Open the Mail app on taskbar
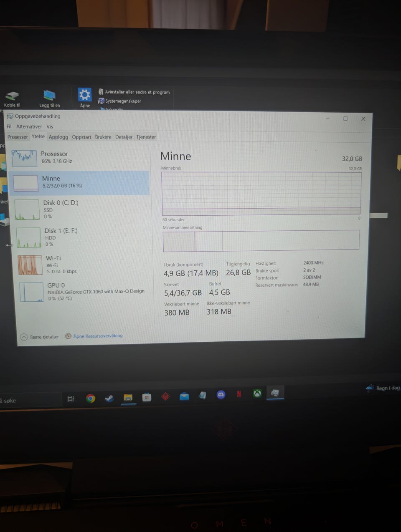Screen dimensions: 401x532 click(184, 396)
